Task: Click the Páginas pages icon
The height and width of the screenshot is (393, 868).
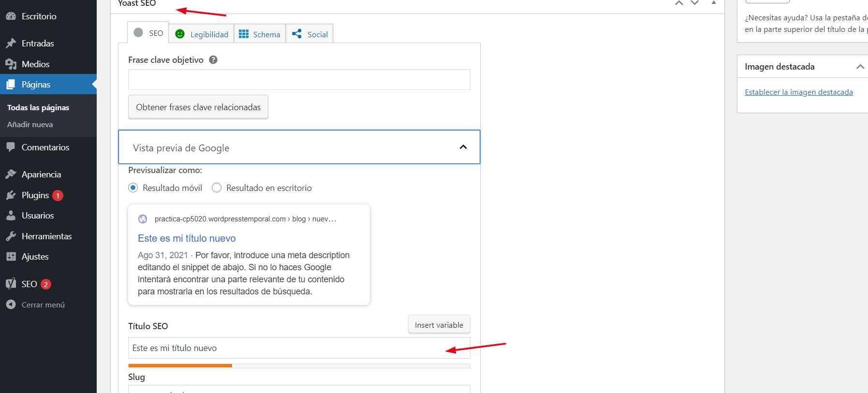Action: coord(11,85)
